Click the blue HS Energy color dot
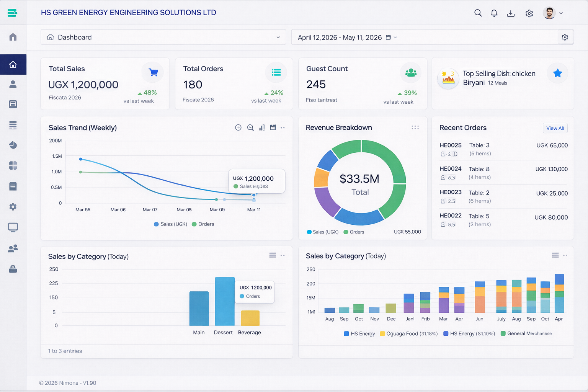This screenshot has width=588, height=392. (346, 333)
